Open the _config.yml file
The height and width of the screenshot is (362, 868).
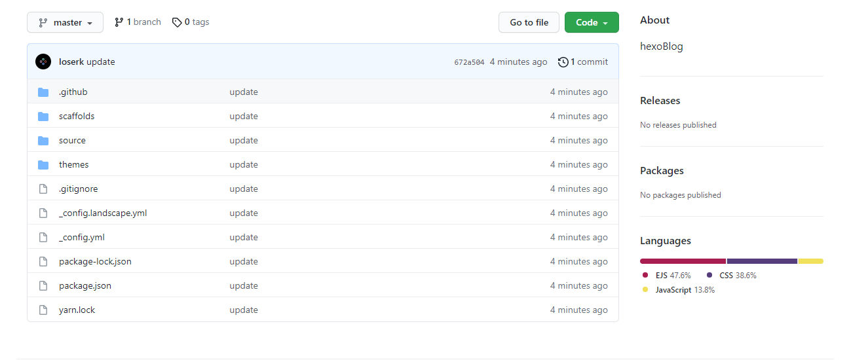click(82, 238)
